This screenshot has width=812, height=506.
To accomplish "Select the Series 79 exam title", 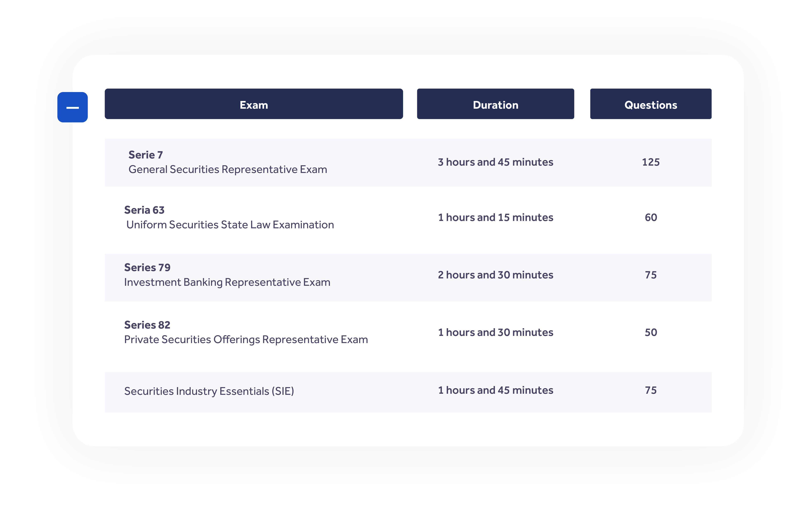I will coord(147,267).
